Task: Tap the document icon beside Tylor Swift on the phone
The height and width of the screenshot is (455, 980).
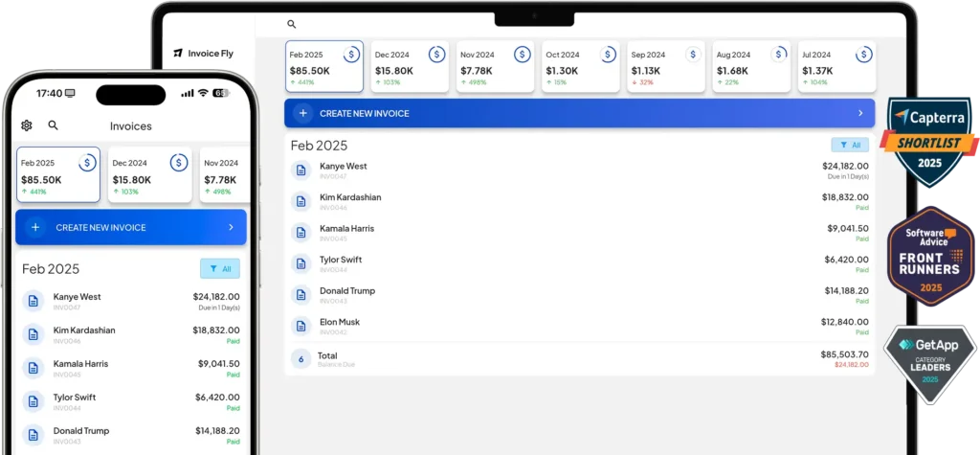Action: click(33, 401)
